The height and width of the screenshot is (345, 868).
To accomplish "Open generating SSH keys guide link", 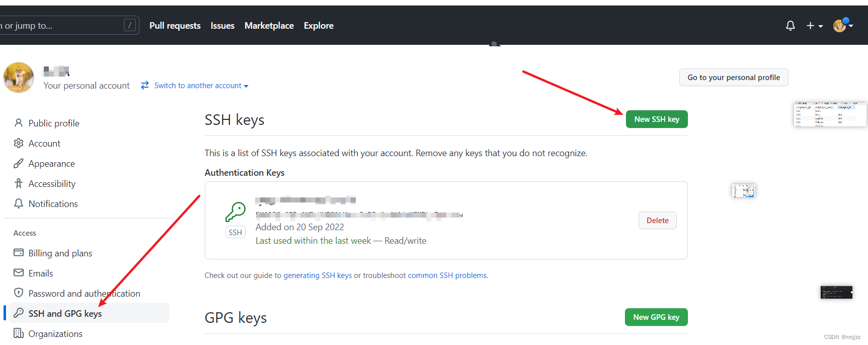I will click(x=318, y=275).
